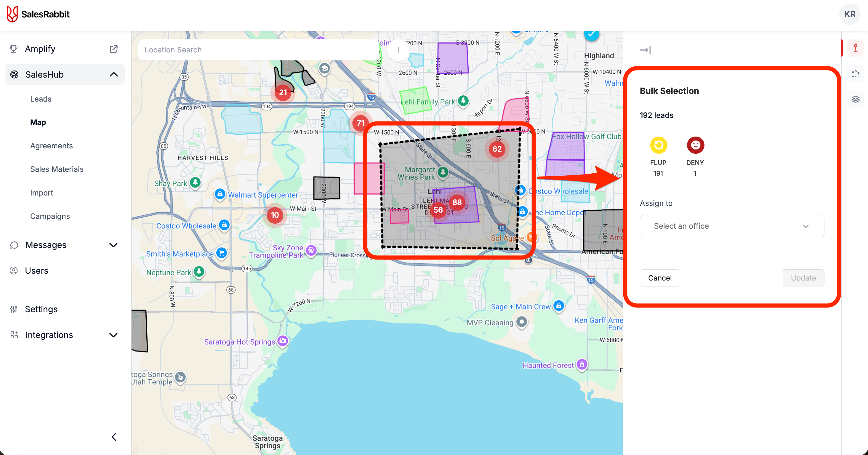Collapse the right panel arrow icon
The height and width of the screenshot is (455, 868).
click(645, 50)
